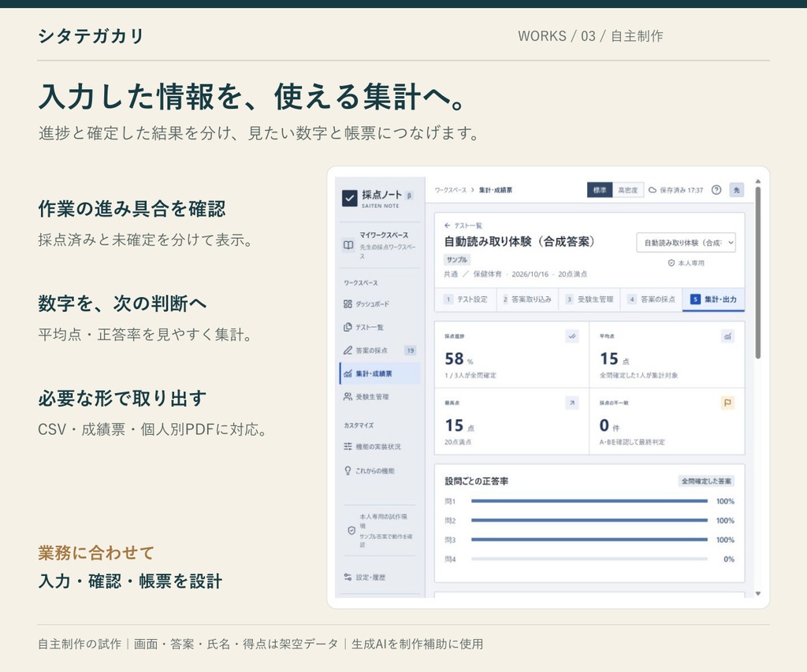The image size is (807, 672).
Task: Click ワークスペース in the breadcrumb
Action: tap(450, 190)
